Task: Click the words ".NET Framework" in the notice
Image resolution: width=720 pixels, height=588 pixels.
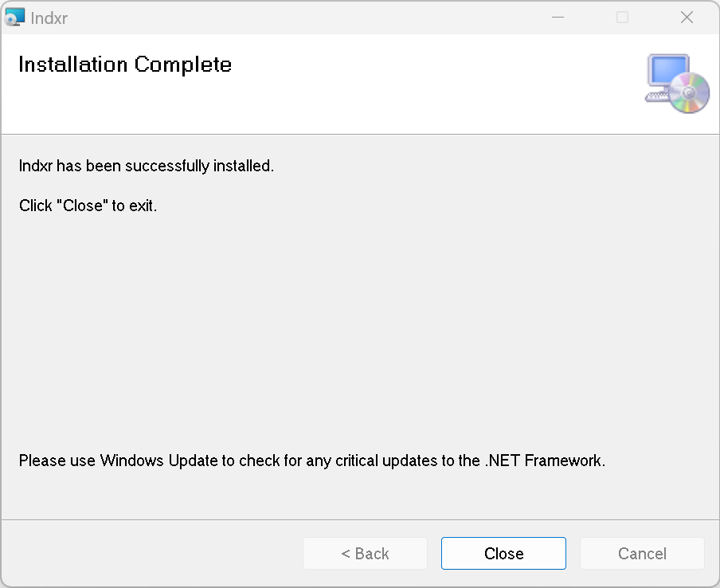Action: (544, 461)
